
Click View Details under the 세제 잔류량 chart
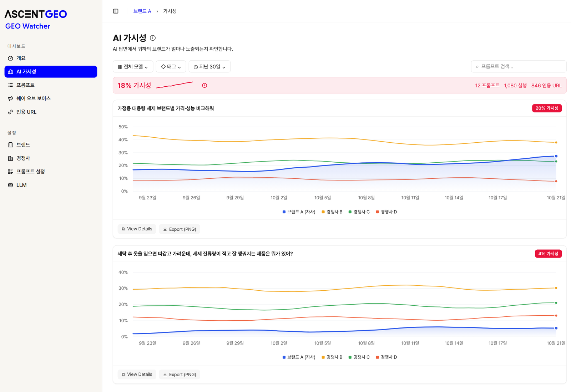point(137,375)
